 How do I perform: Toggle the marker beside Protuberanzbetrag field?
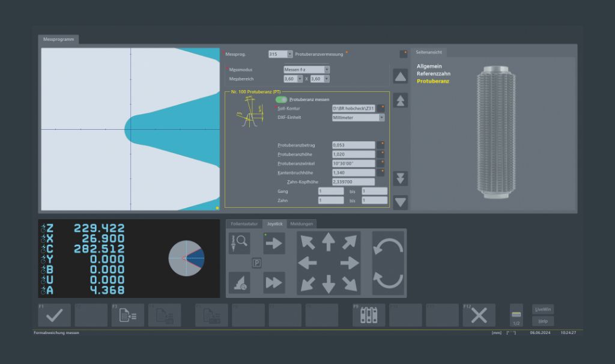point(381,145)
